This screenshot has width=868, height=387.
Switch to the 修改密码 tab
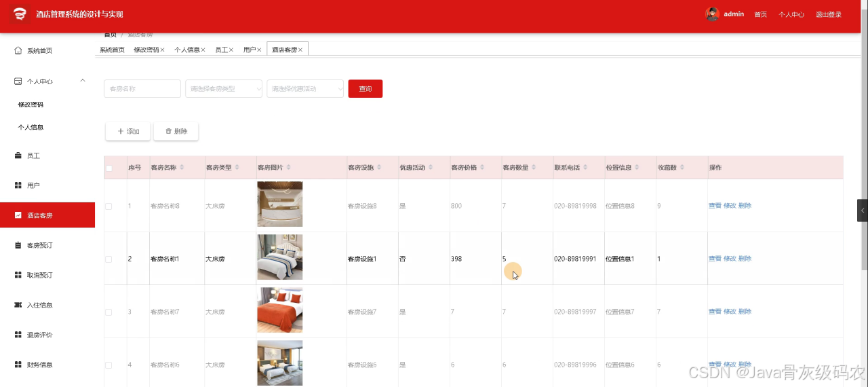146,50
